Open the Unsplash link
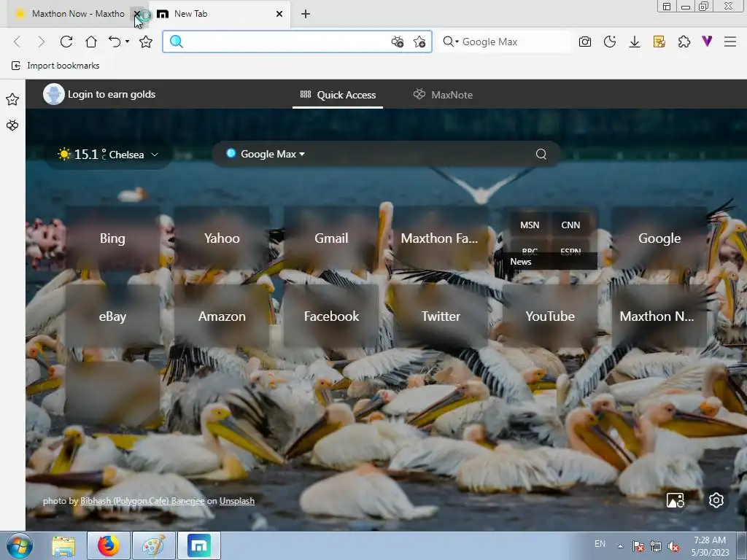The width and height of the screenshot is (747, 560). 237,501
